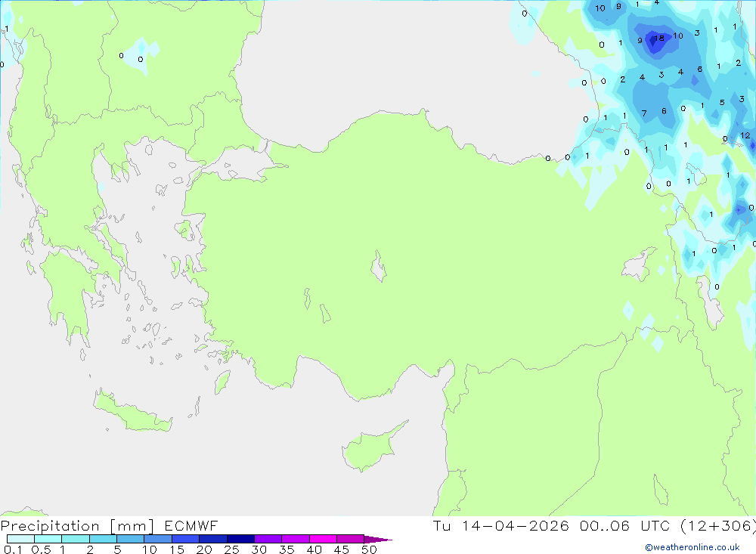756x554 pixels.
Task: Click the legend scale label '35'
Action: coord(287,549)
